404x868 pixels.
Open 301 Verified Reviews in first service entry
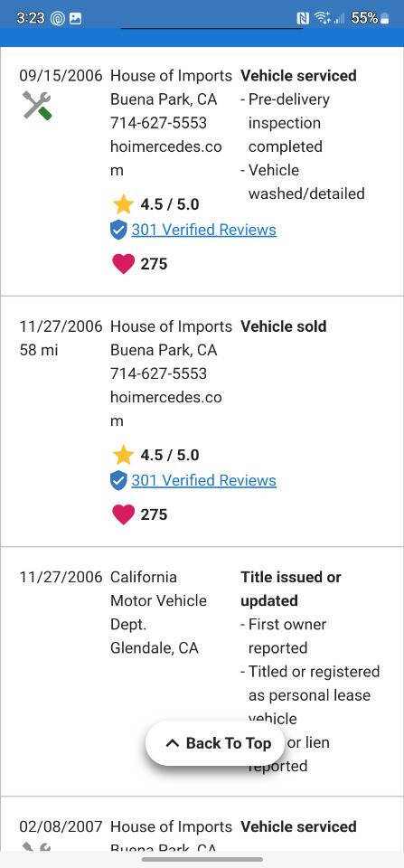[203, 230]
